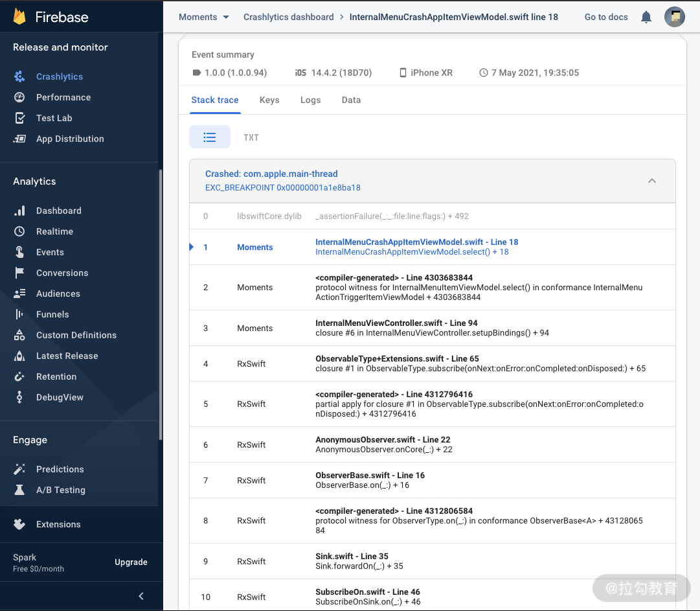Image resolution: width=700 pixels, height=611 pixels.
Task: Select AnonymousObserver.swift Line 22 frame
Action: (432, 444)
